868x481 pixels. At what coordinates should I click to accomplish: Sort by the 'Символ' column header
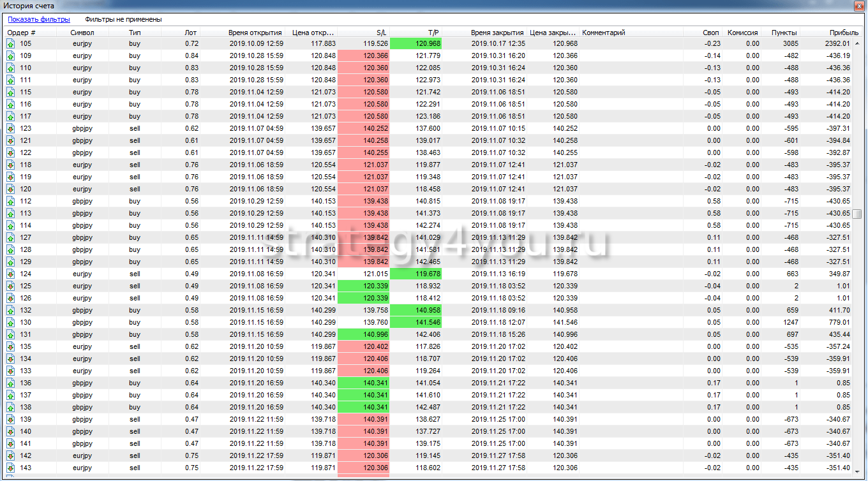(82, 33)
